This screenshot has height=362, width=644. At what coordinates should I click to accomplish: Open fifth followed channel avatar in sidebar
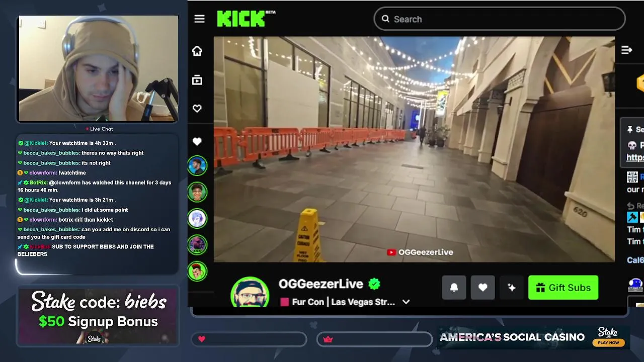[x=197, y=271]
